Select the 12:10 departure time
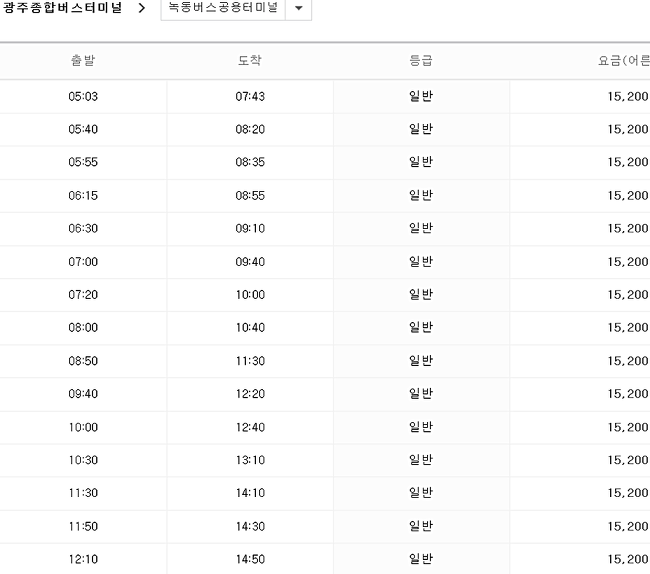 pos(83,559)
